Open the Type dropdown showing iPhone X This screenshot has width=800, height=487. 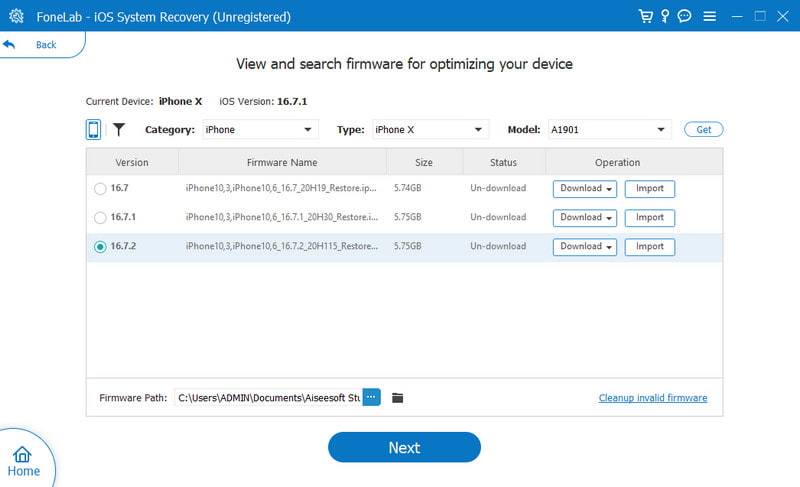point(430,130)
